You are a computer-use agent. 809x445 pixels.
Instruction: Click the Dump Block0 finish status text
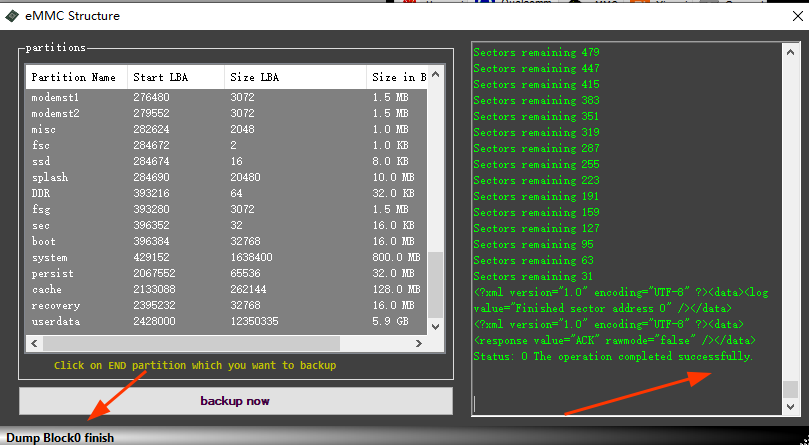[x=60, y=438]
